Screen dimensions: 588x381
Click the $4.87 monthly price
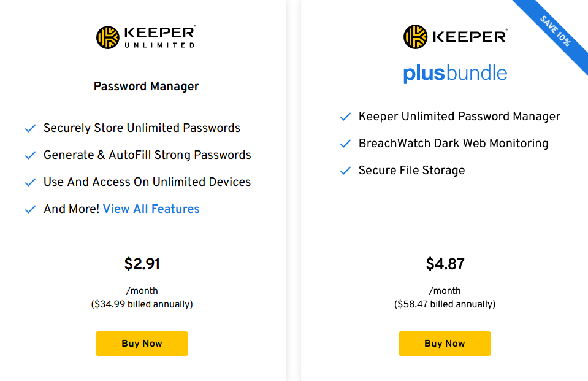[445, 264]
